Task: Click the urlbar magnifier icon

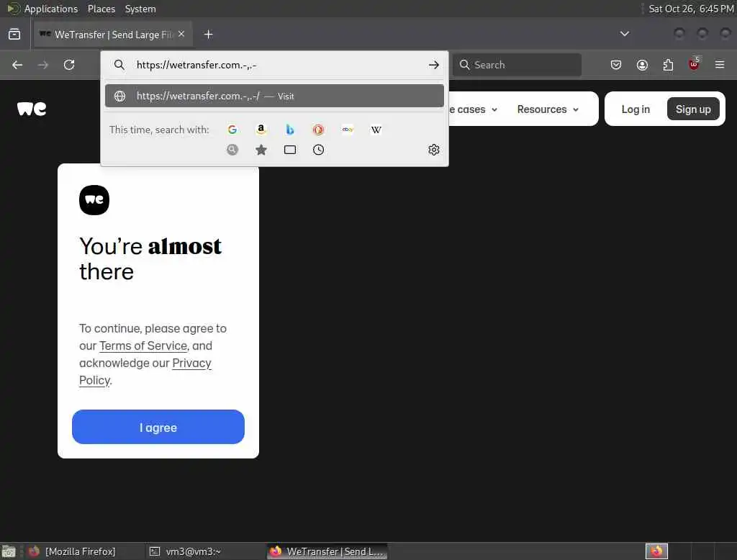Action: [119, 65]
